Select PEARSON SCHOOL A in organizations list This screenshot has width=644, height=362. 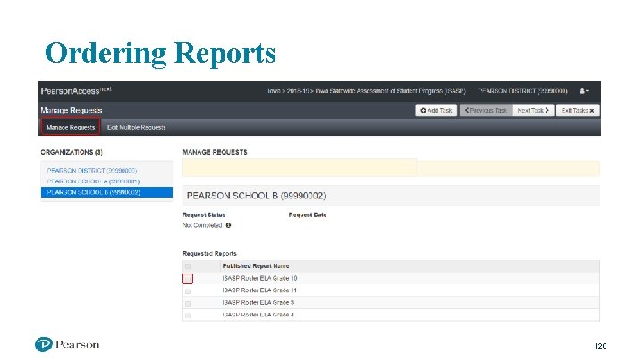[93, 181]
